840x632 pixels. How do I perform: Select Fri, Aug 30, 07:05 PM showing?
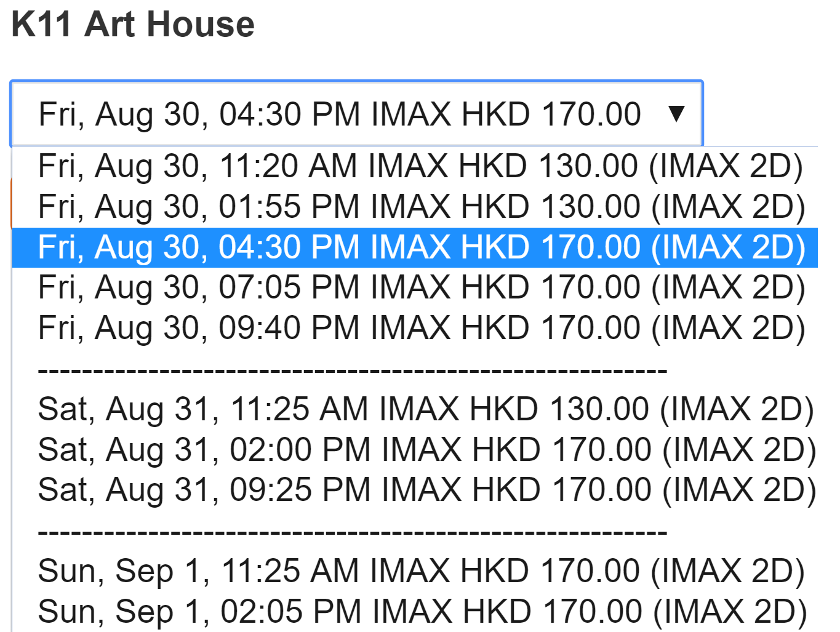click(x=422, y=287)
